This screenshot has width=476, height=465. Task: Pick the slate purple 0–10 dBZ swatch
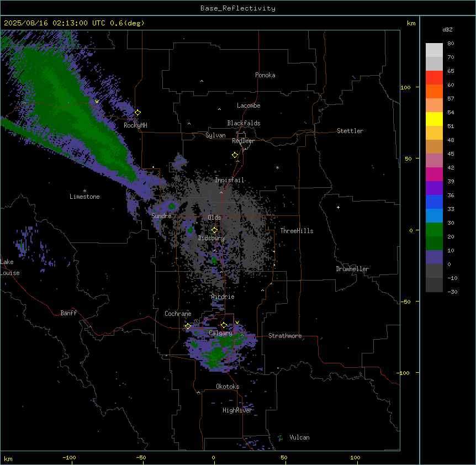click(x=434, y=257)
